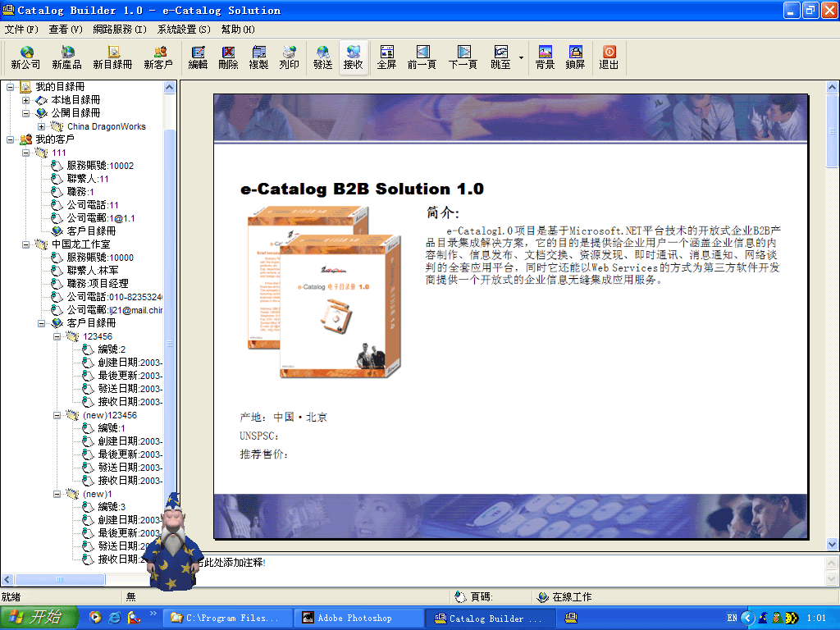The image size is (840, 630).
Task: Click the Catalog Builder taskbar button
Action: (491, 619)
